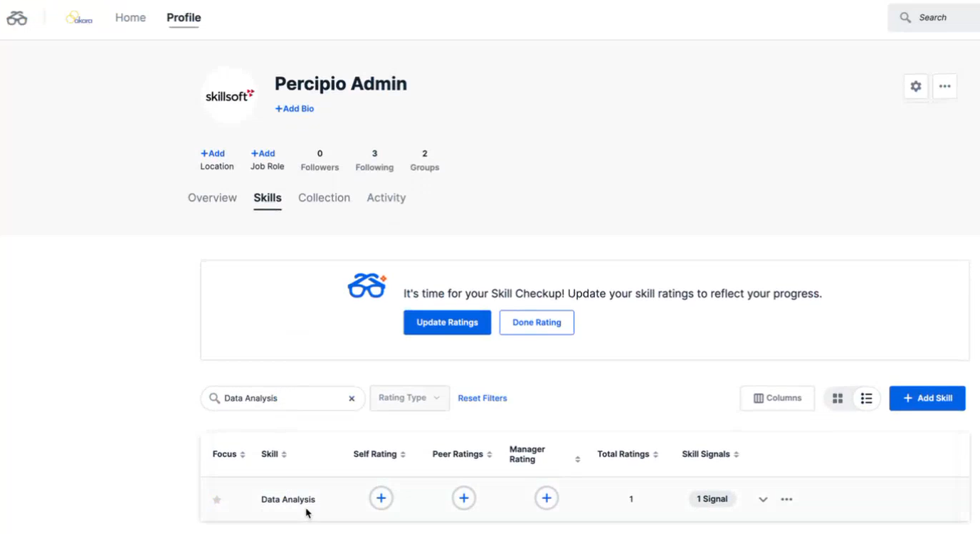Add a peer rating for Data Analysis
Viewport: 980px width, 534px height.
click(464, 498)
